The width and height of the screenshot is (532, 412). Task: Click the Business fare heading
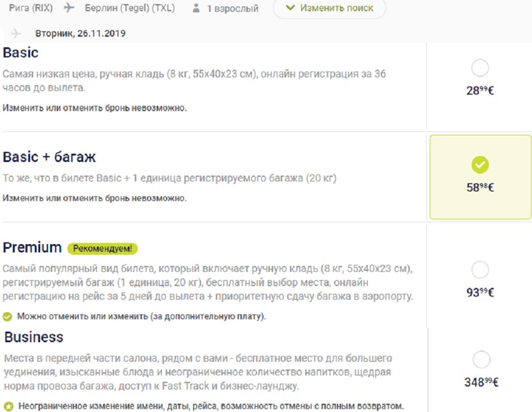[x=34, y=337]
